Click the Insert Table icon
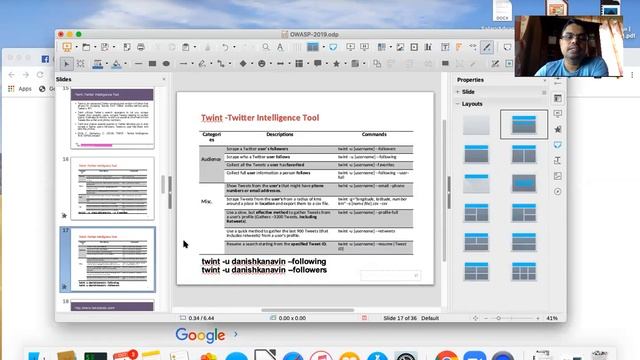Screen dimensions: 640x360 (382, 47)
